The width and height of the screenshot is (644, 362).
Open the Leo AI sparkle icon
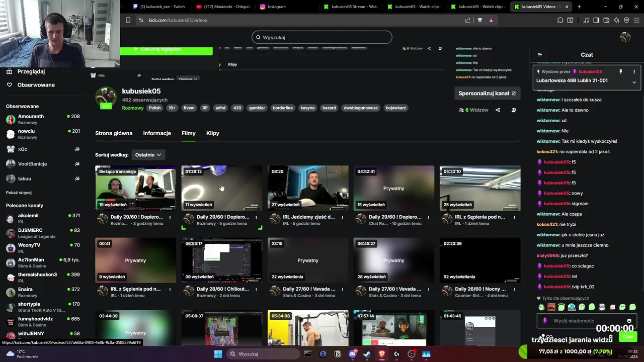pyautogui.click(x=616, y=20)
